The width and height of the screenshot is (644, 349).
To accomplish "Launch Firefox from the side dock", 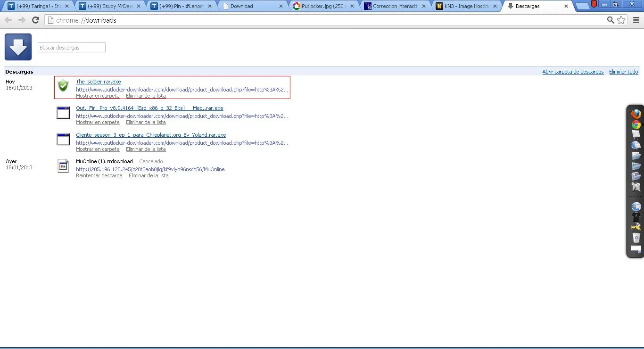I will coord(636,114).
